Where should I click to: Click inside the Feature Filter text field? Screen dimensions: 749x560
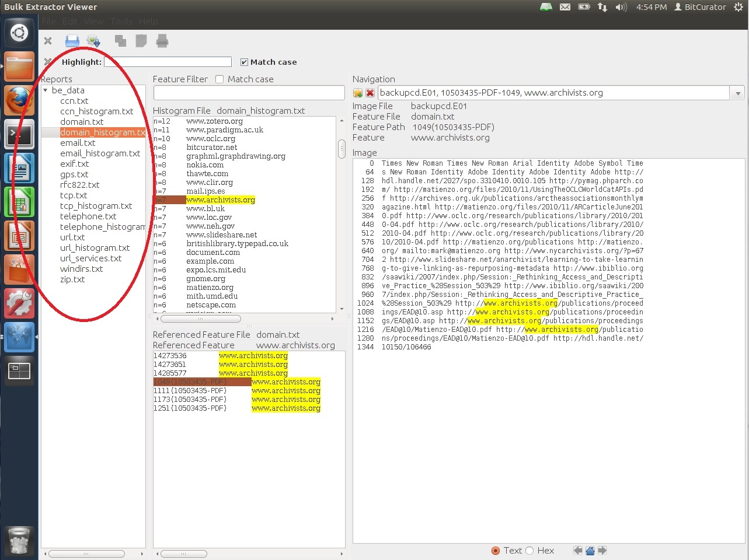[x=249, y=93]
